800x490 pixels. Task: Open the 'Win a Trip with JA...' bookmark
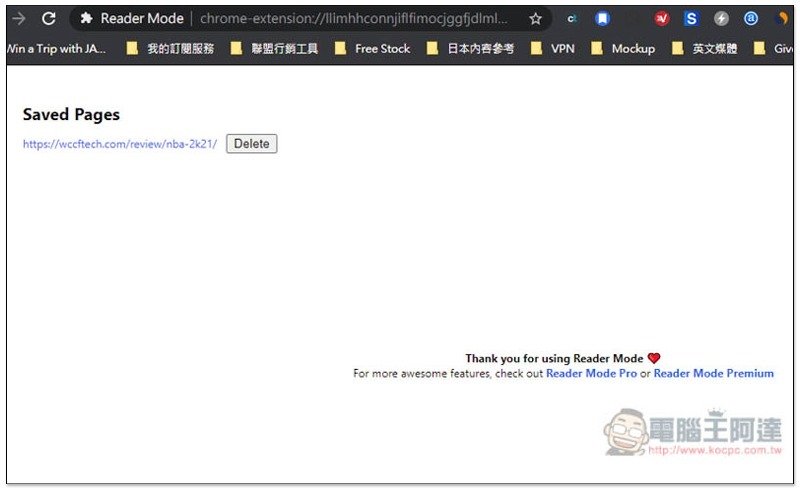click(56, 49)
